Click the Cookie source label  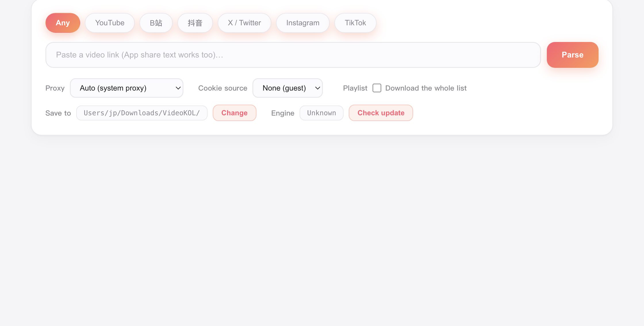[x=223, y=88]
